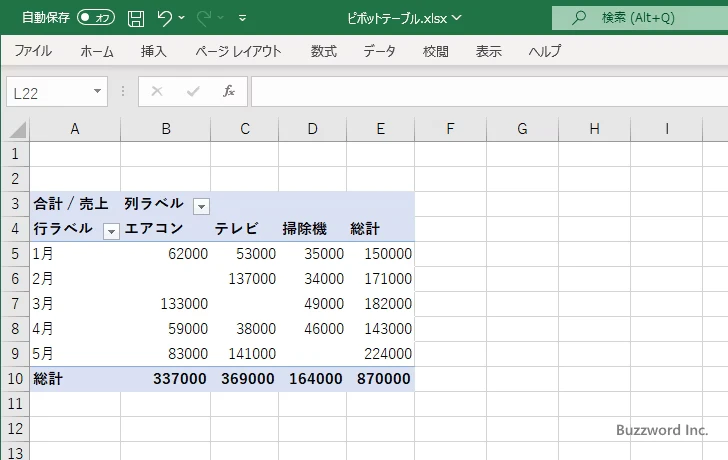Image resolution: width=728 pixels, height=460 pixels.
Task: Click into the 検索 (Alt+Q) search field
Action: click(640, 18)
